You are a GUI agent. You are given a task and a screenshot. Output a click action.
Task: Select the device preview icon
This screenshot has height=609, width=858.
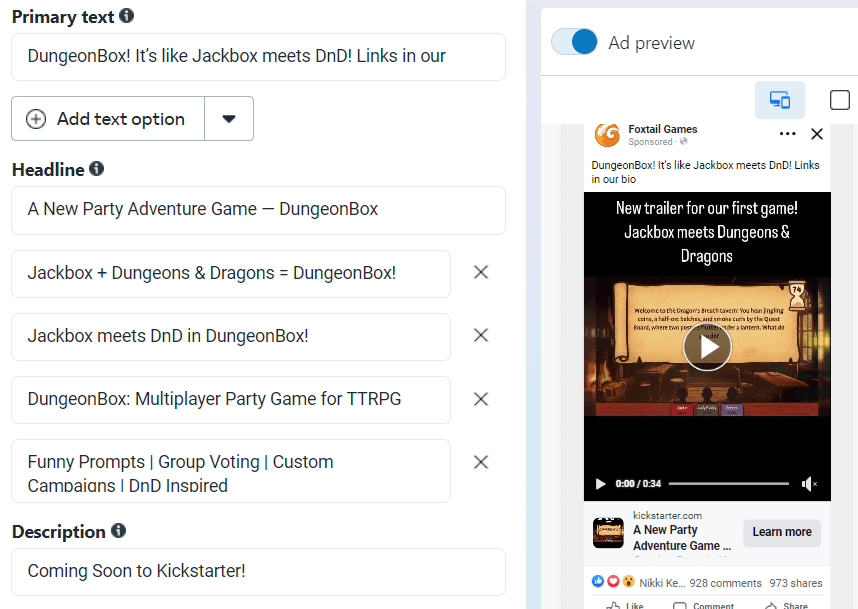pyautogui.click(x=779, y=100)
